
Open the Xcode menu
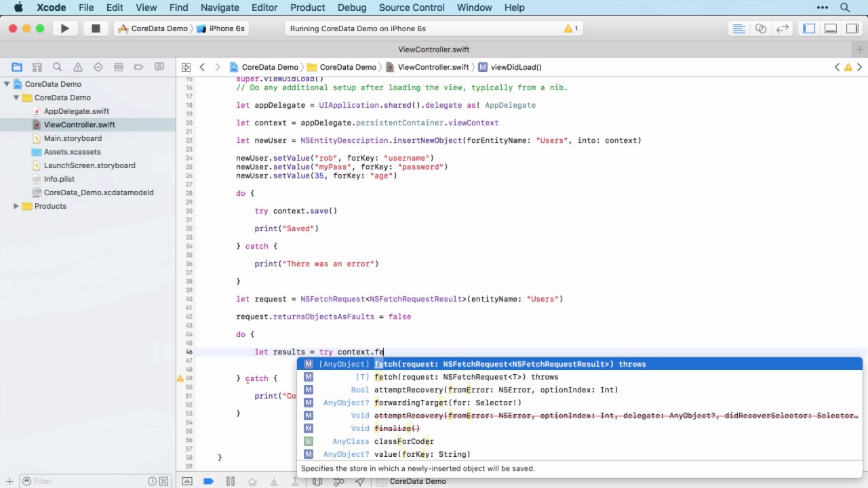click(x=51, y=7)
